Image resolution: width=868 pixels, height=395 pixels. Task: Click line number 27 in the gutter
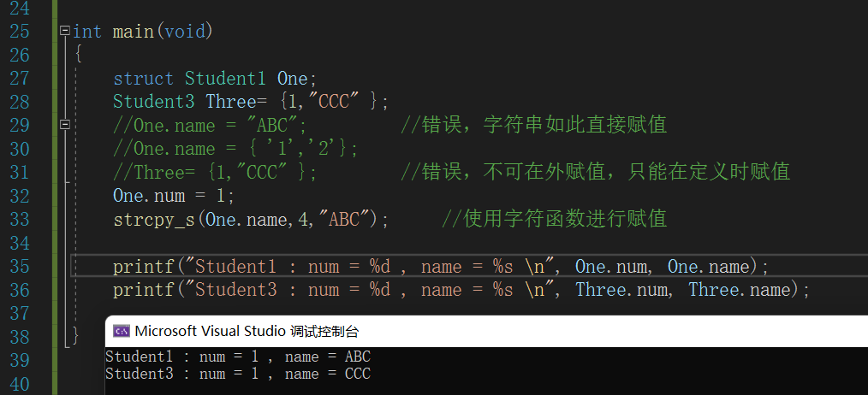[x=20, y=78]
